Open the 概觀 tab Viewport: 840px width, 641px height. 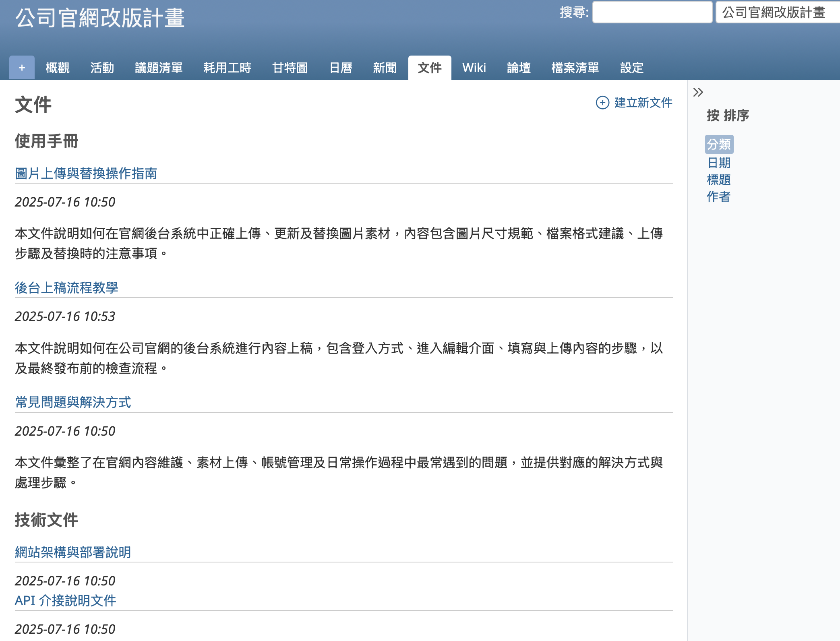(x=58, y=68)
